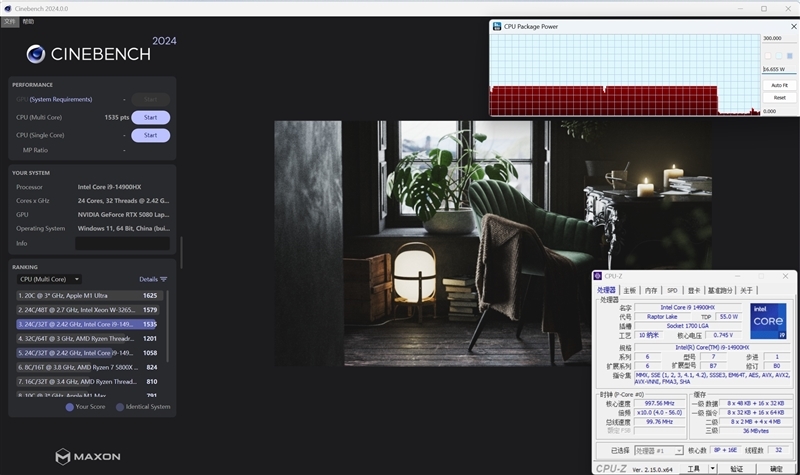
Task: Click the 36 MBytes cache value
Action: 756,431
